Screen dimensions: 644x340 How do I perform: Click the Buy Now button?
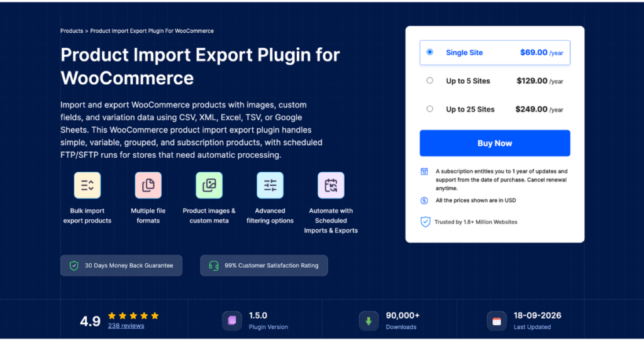point(494,143)
